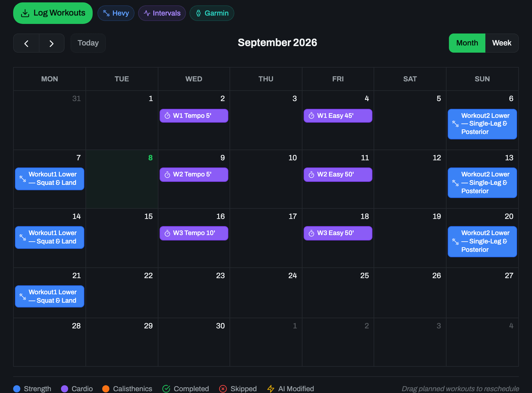Go to the next month
The image size is (532, 393).
[52, 43]
